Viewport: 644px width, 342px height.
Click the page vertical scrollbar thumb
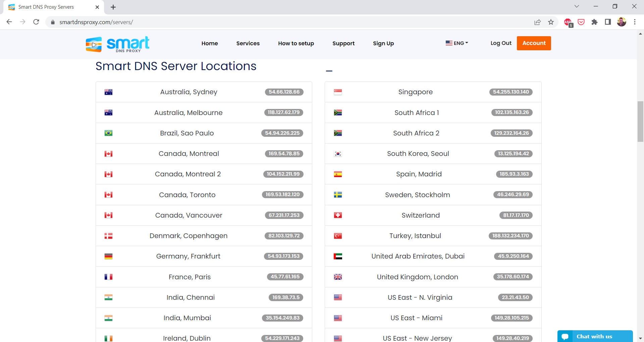(640, 121)
